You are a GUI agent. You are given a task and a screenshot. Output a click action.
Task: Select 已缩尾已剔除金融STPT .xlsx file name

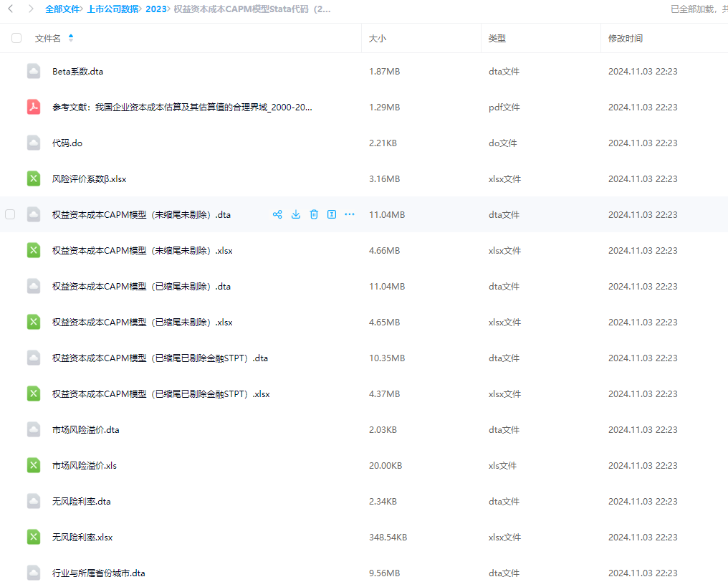(x=161, y=393)
